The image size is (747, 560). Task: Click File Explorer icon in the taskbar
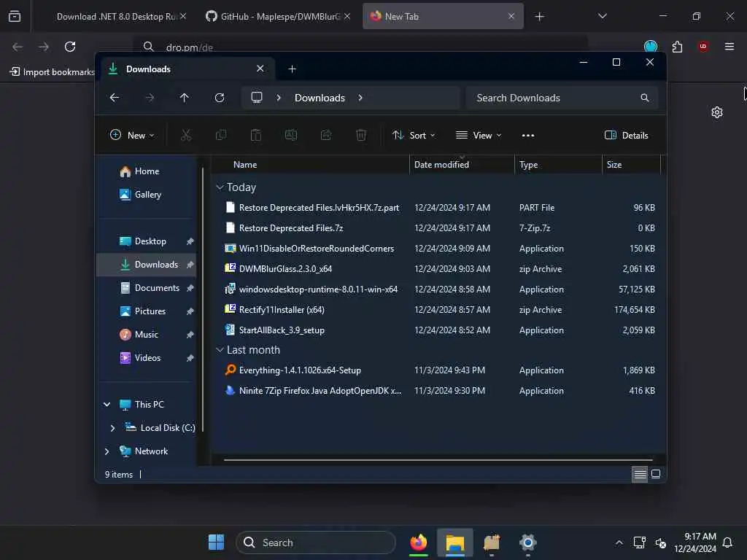[455, 542]
